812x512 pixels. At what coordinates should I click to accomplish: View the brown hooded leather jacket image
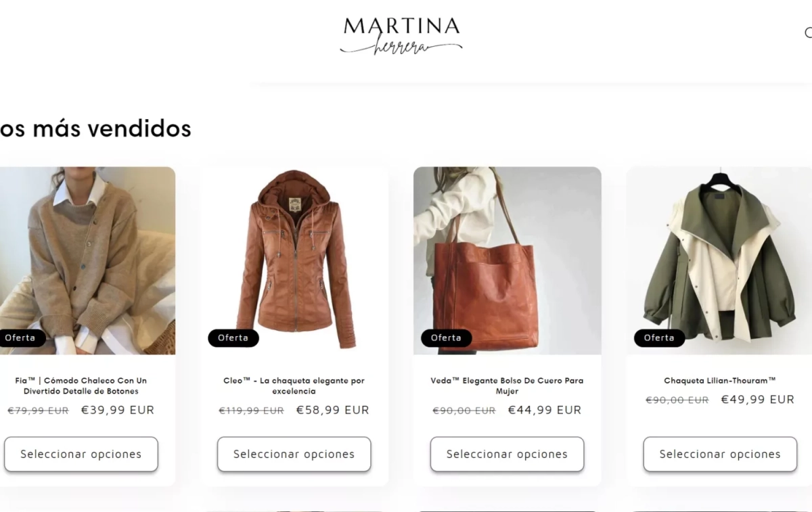294,260
